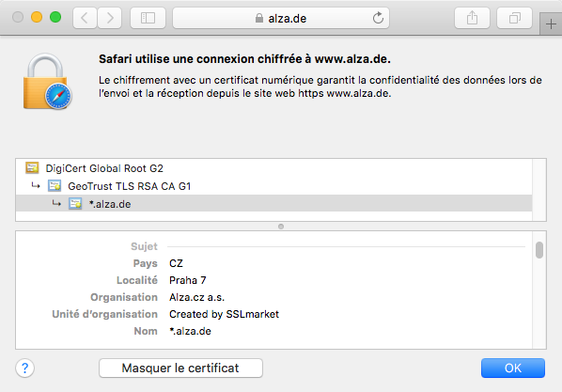Click the DigiCert root certificate icon

coord(32,168)
